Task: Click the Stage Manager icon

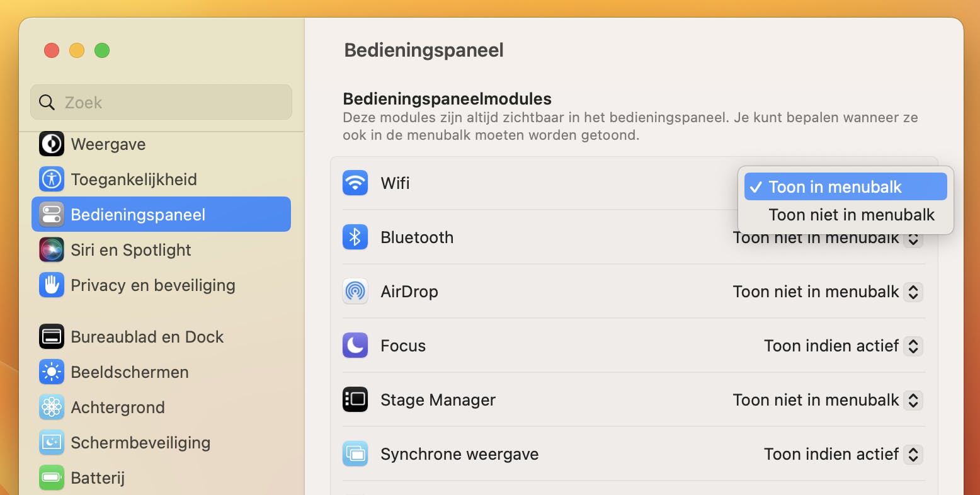Action: [355, 400]
